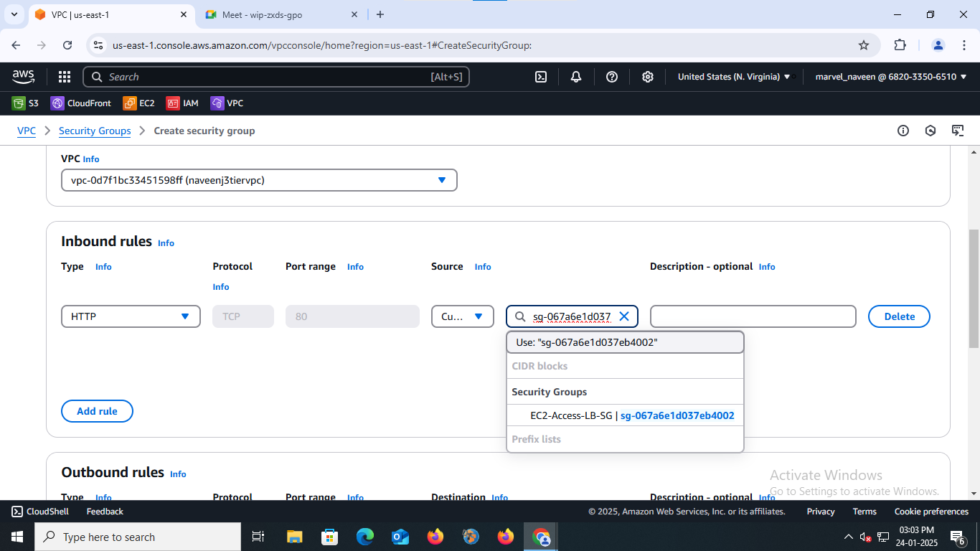Open the EC2 favorite shortcut
980x551 pixels.
(x=138, y=103)
